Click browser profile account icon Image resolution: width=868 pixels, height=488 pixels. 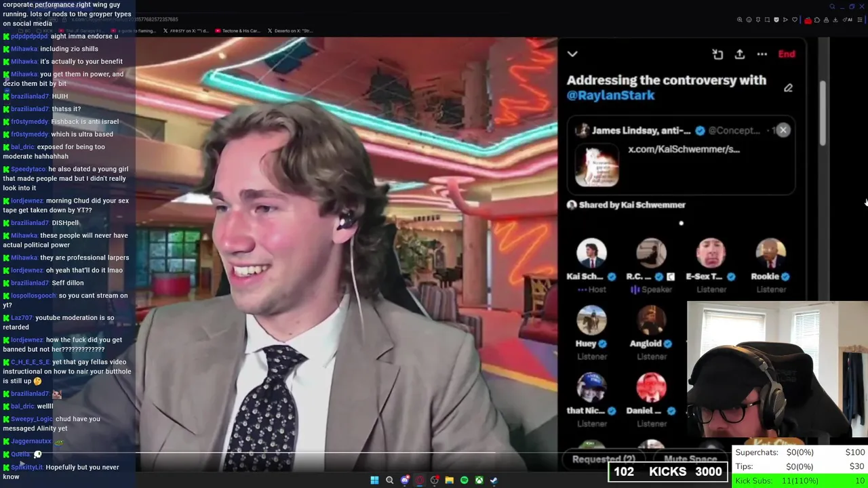pos(826,20)
